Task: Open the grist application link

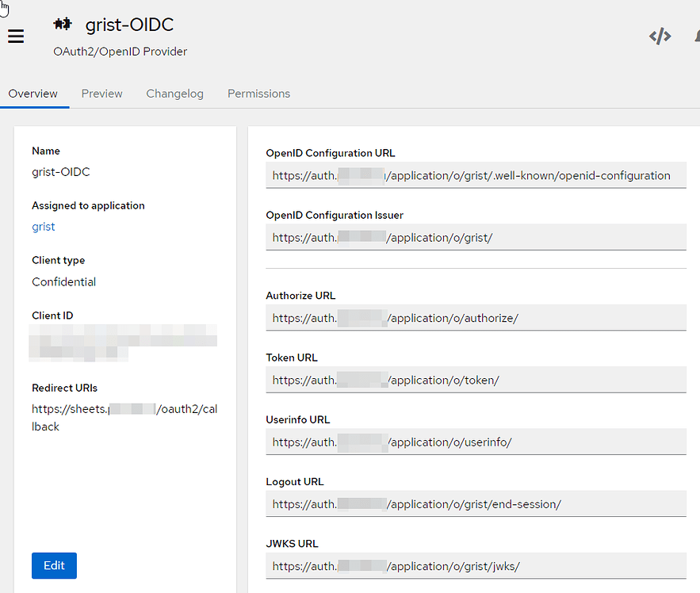Action: 43,226
